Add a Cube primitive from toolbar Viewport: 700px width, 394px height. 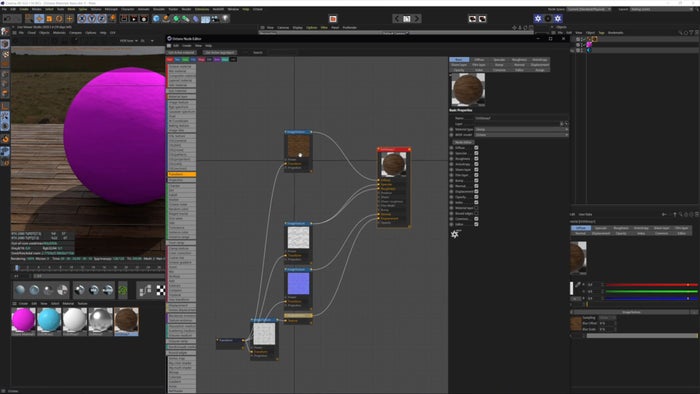[156, 19]
